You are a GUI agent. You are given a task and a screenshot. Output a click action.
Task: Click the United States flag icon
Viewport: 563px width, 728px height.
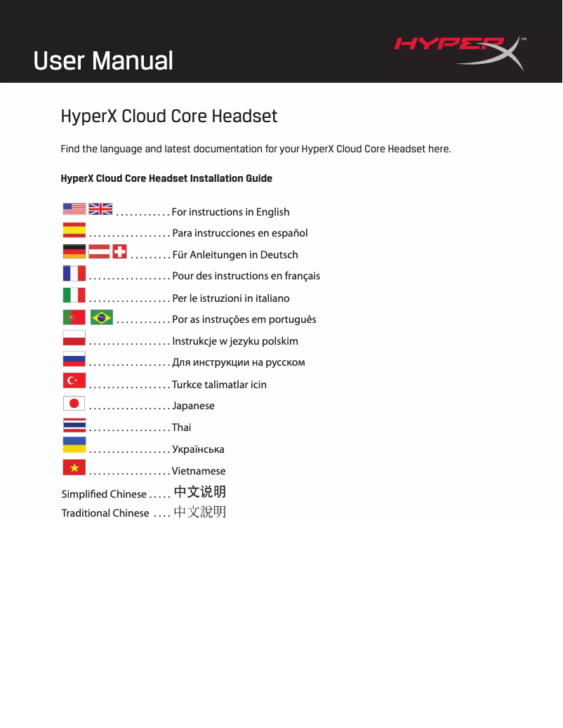tap(72, 208)
